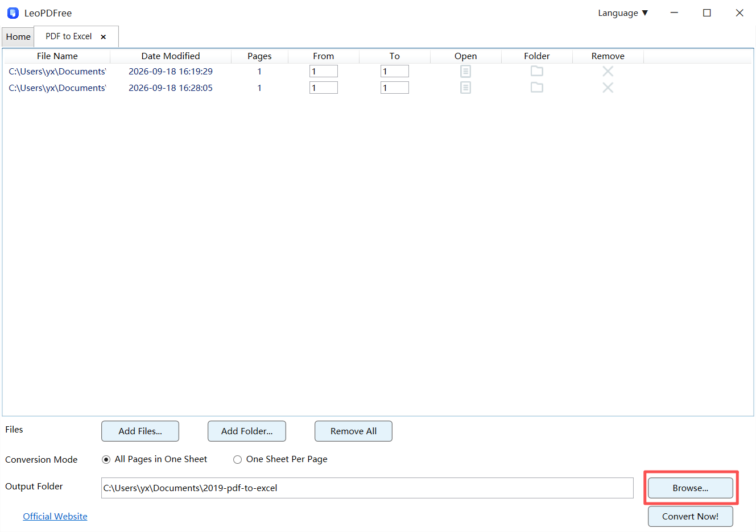Screen dimensions: 756x532
Task: Open the file dated 2026-09-18 16:19:29
Action: coord(465,71)
